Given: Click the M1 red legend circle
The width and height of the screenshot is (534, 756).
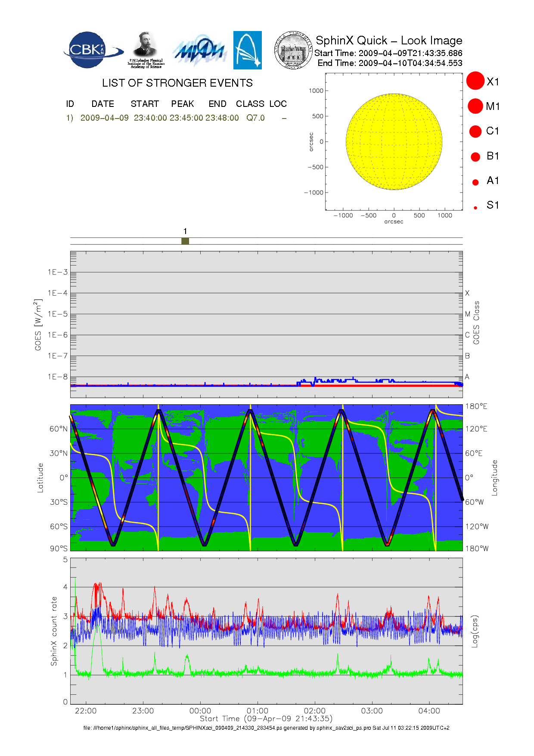Looking at the screenshot, I should 475,106.
